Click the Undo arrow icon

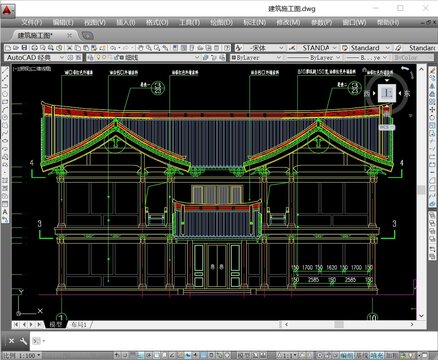(113, 48)
